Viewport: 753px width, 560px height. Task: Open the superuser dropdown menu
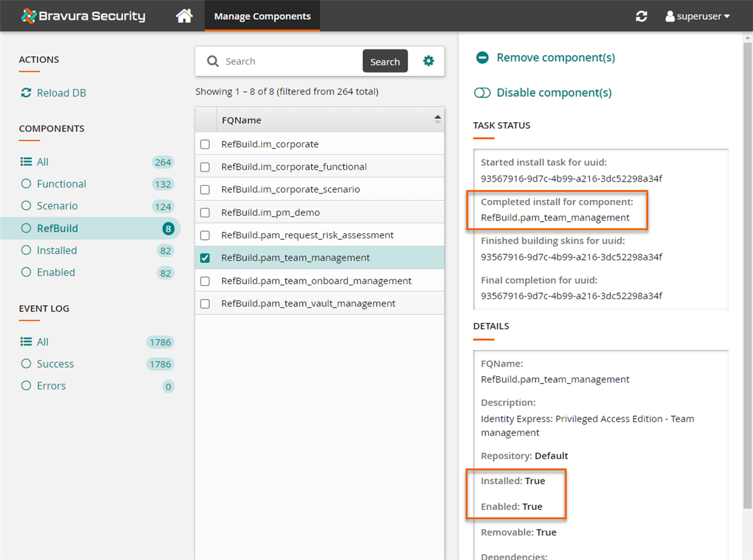[698, 17]
